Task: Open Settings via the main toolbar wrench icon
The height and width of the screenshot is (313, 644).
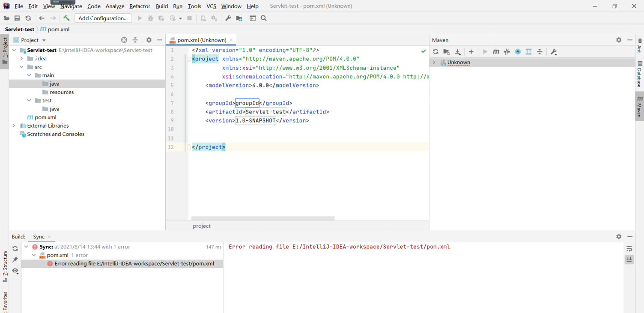Action: point(228,18)
